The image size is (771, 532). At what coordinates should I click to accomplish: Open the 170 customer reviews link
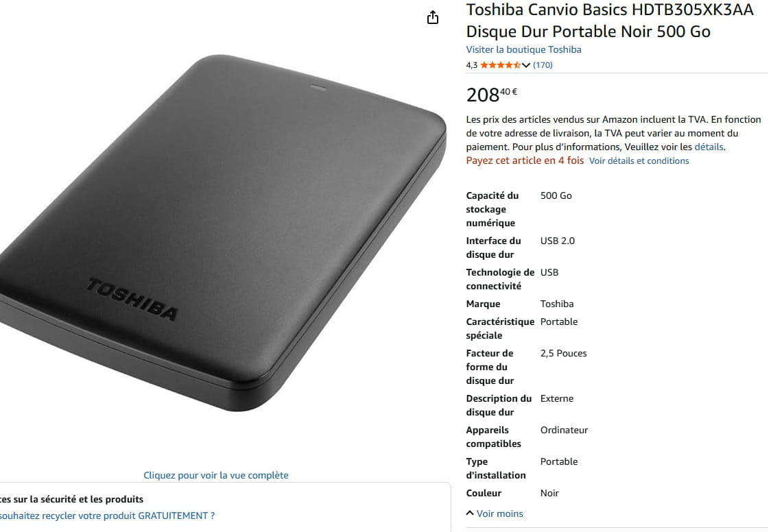coord(543,65)
